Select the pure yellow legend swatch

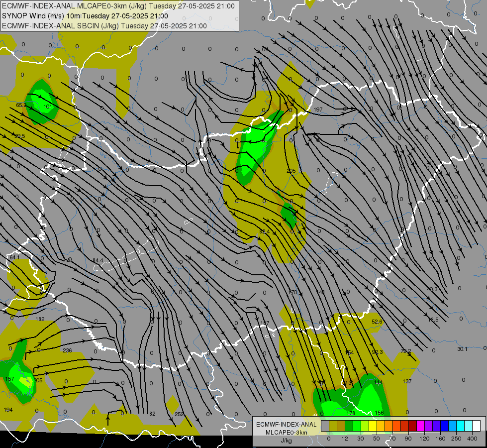click(373, 426)
